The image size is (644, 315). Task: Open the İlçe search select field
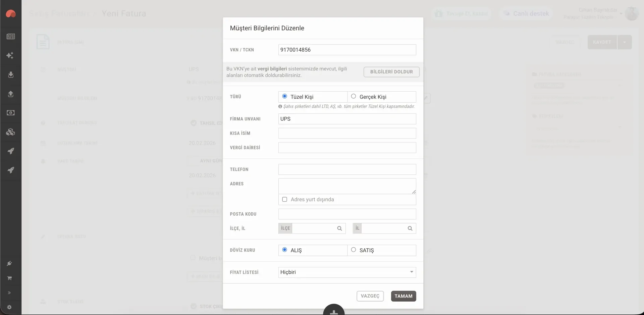pyautogui.click(x=312, y=228)
